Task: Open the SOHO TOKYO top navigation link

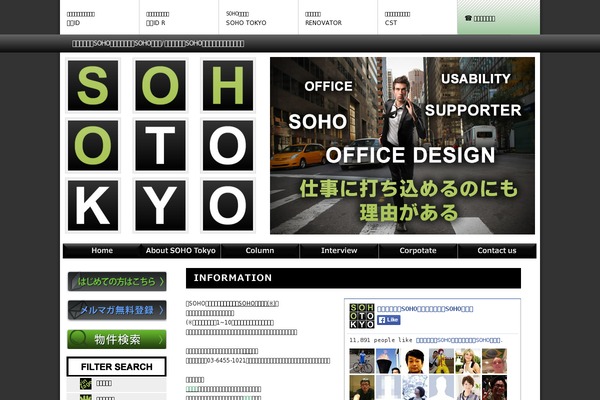Action: (258, 17)
